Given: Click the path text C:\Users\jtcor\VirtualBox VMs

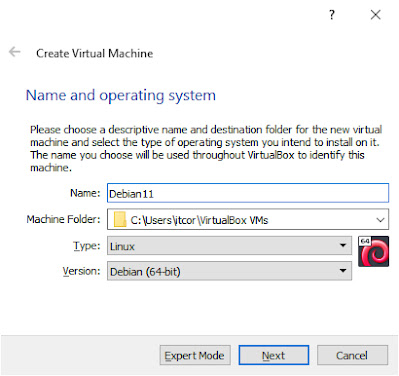Looking at the screenshot, I should 199,220.
